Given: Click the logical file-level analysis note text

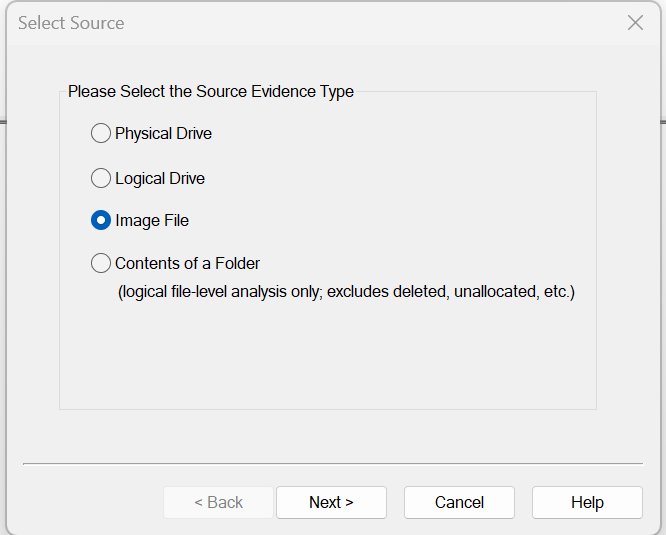Looking at the screenshot, I should click(346, 292).
